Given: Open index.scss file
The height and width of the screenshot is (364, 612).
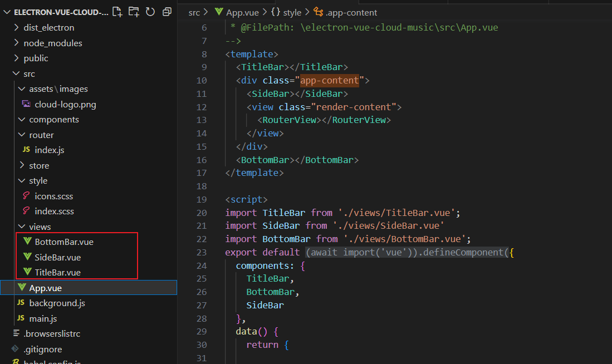Looking at the screenshot, I should 54,211.
